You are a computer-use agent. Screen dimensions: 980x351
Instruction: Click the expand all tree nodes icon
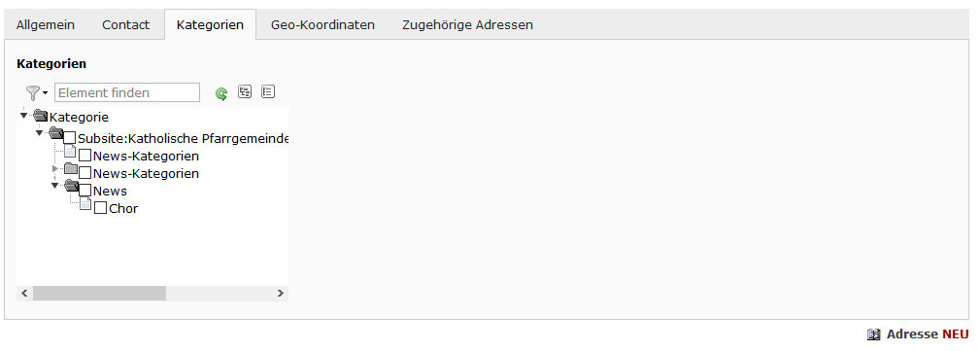[x=245, y=92]
